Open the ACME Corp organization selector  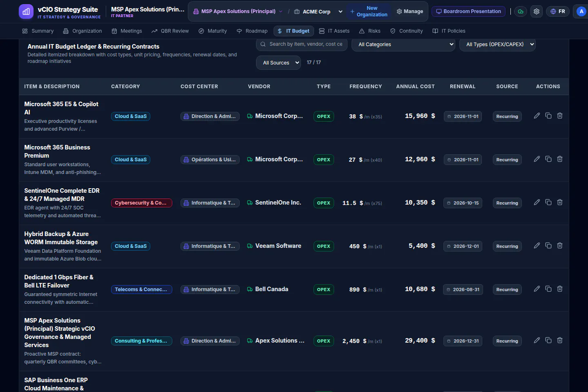318,11
